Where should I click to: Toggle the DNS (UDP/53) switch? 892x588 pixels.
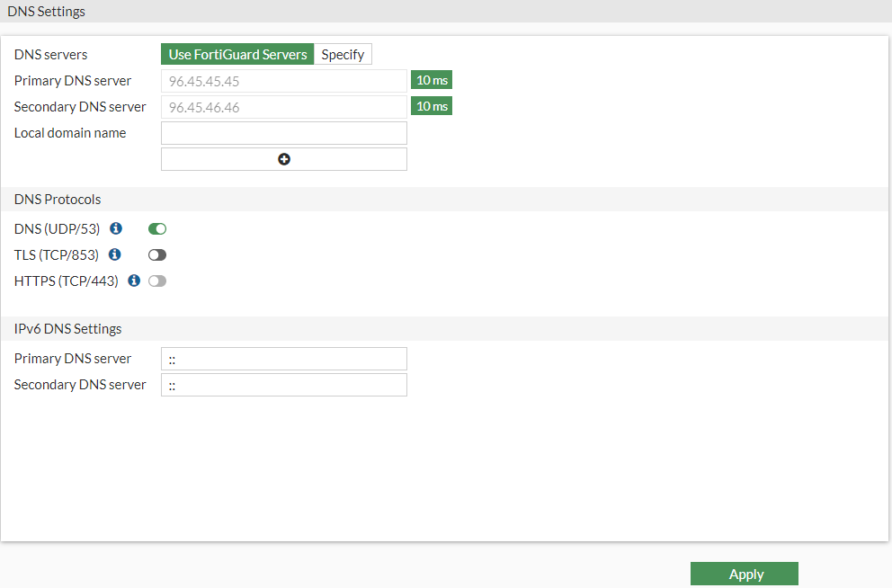click(157, 228)
